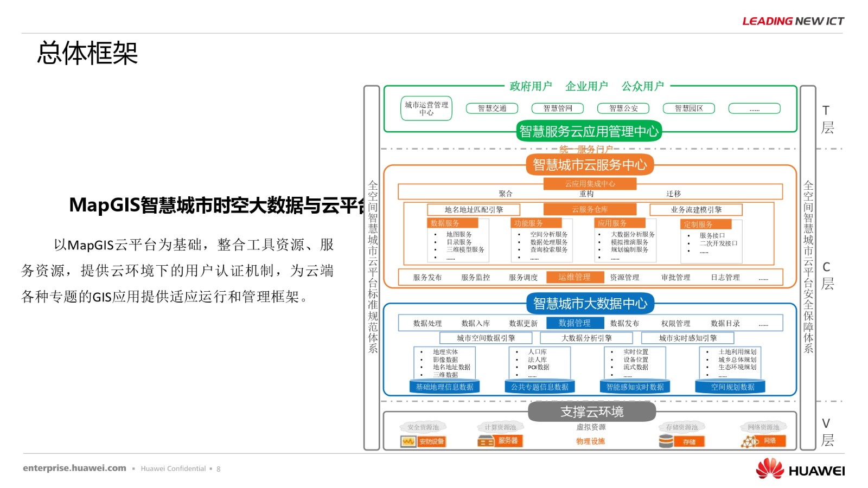Click the 定制服务 orange header

[x=706, y=224]
